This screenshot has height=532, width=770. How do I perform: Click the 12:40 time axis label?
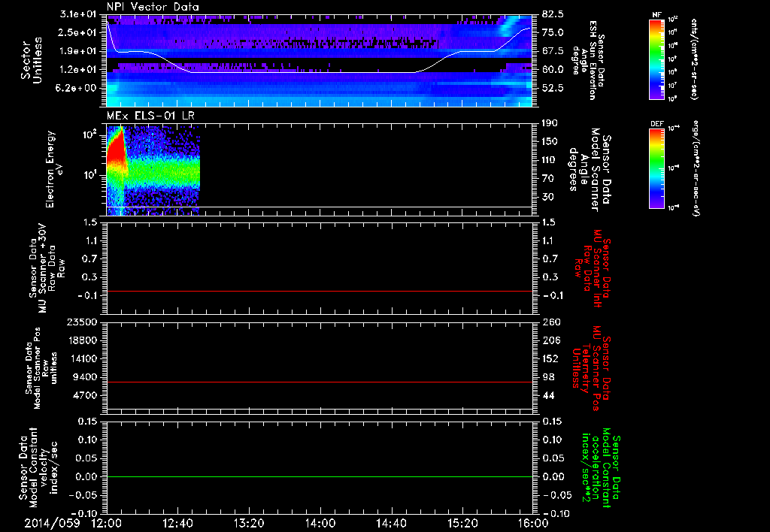(x=177, y=523)
